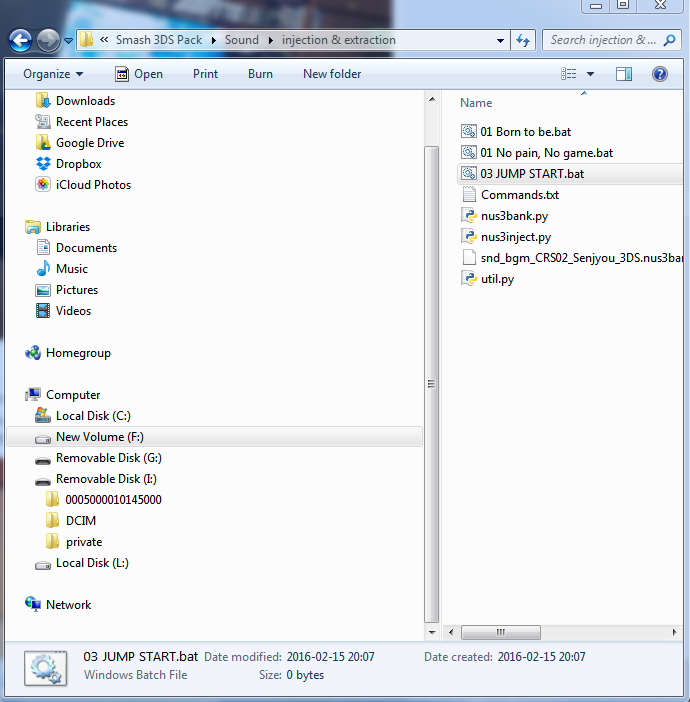Image resolution: width=690 pixels, height=702 pixels.
Task: Click the greyed Forward arrow button
Action: (48, 40)
